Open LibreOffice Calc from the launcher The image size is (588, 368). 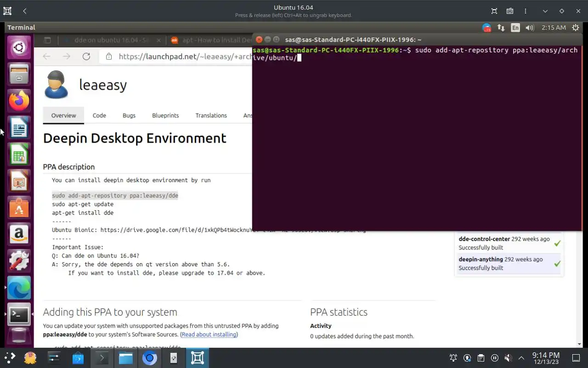(19, 154)
